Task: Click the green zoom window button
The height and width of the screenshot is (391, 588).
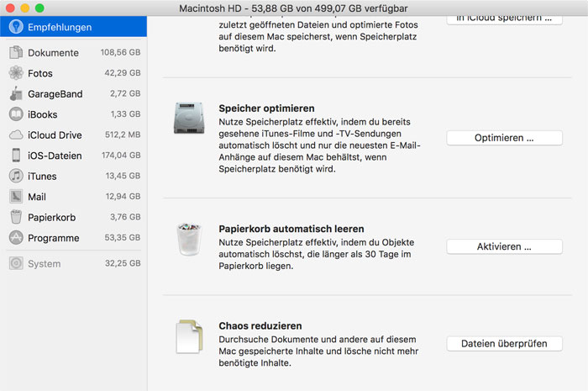Action: pyautogui.click(x=39, y=8)
